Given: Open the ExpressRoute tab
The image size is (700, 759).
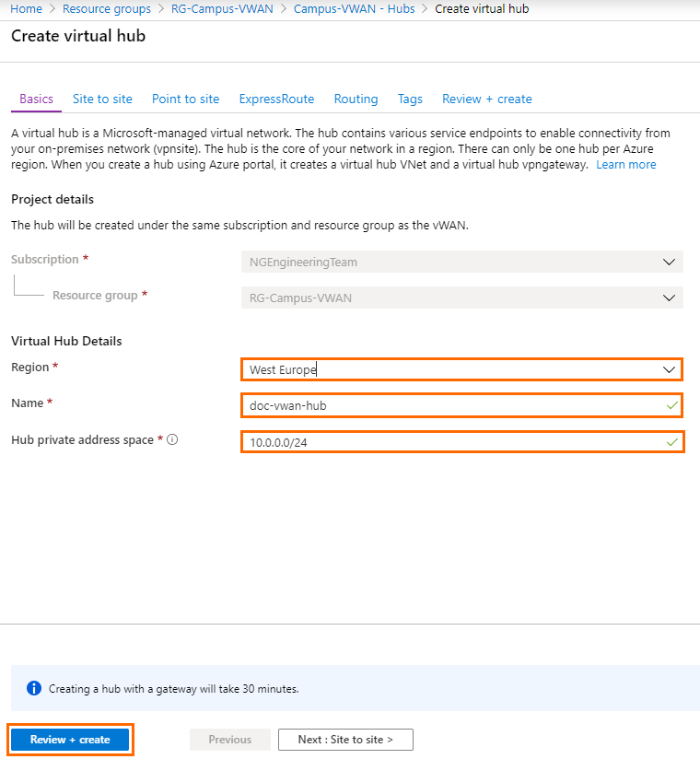Looking at the screenshot, I should (276, 99).
